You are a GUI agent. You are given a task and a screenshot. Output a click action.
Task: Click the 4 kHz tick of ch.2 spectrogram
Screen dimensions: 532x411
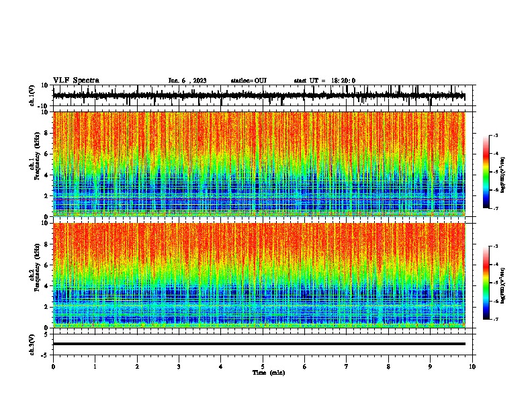46,286
